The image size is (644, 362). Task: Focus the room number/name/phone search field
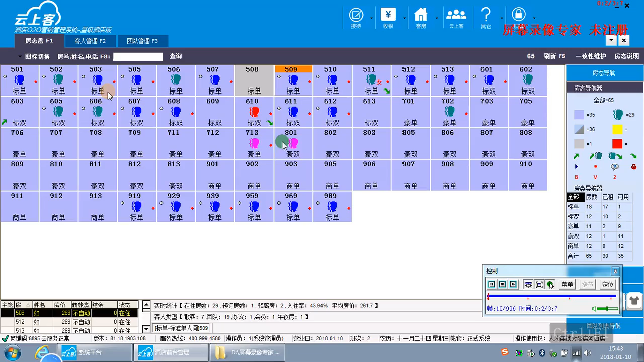pyautogui.click(x=138, y=57)
